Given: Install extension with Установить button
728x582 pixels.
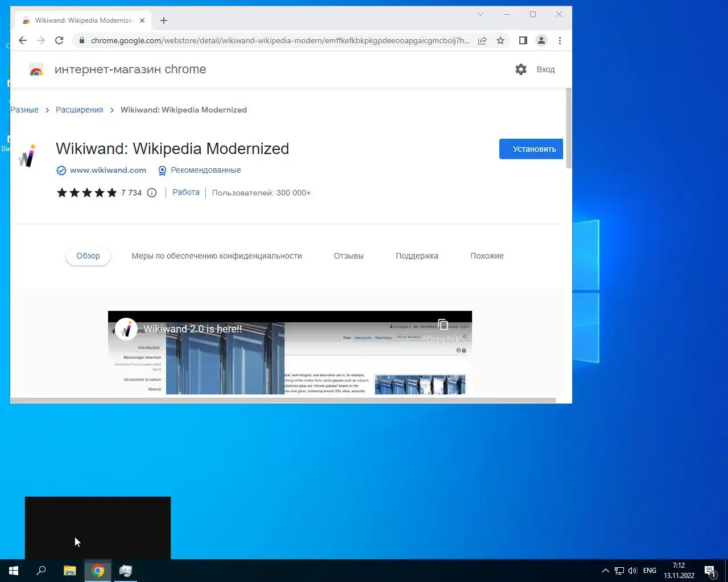Looking at the screenshot, I should click(531, 149).
